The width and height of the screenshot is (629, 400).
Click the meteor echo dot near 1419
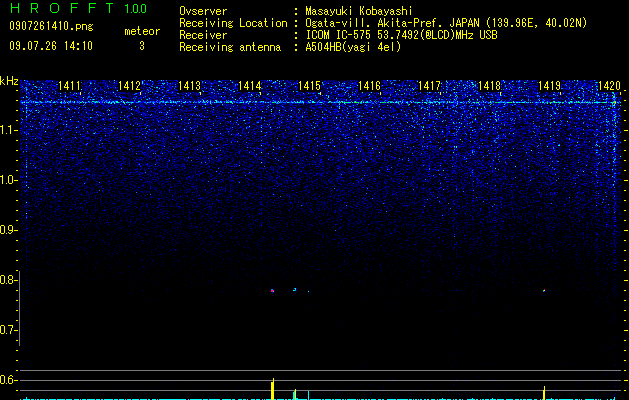tap(544, 290)
